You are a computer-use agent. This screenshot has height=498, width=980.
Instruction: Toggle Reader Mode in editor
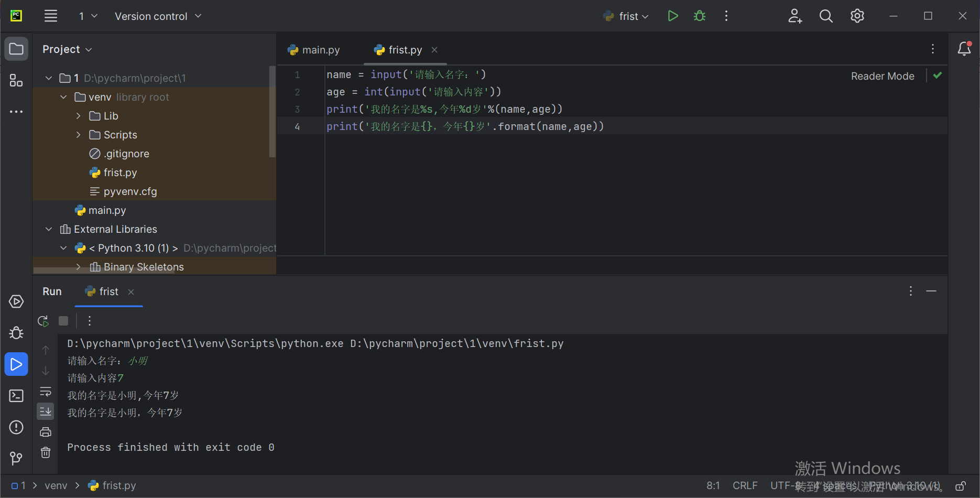tap(883, 76)
